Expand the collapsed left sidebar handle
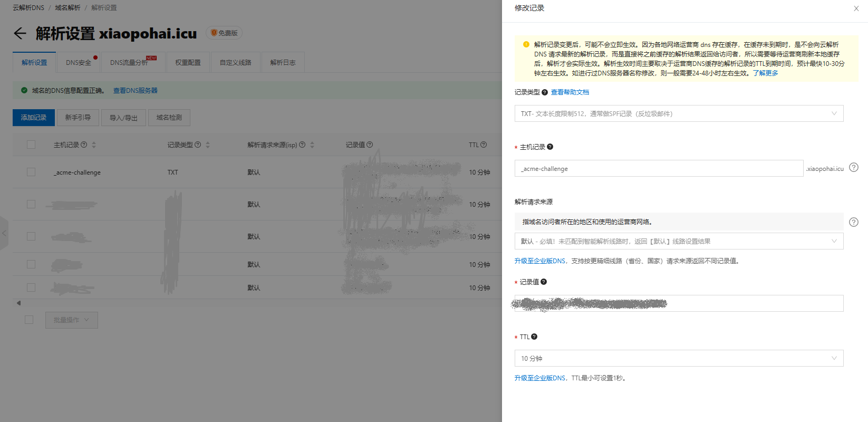868x422 pixels. [4, 233]
